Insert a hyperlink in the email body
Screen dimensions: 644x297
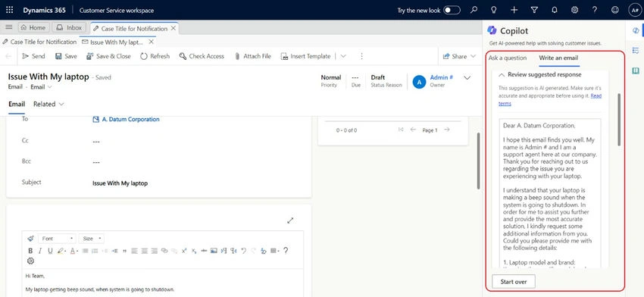tap(164, 251)
